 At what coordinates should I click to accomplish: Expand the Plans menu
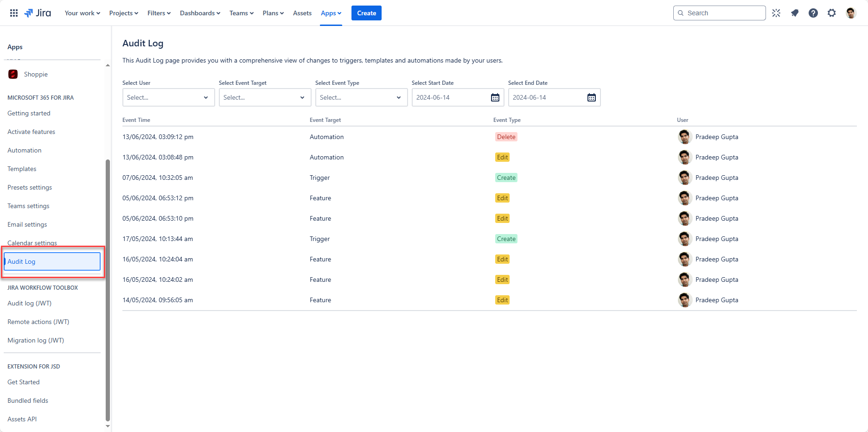273,13
